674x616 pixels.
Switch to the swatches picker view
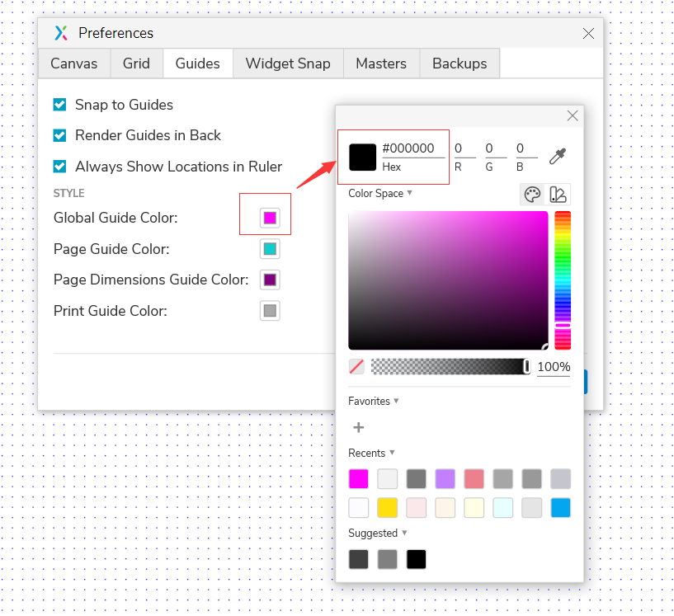click(558, 194)
